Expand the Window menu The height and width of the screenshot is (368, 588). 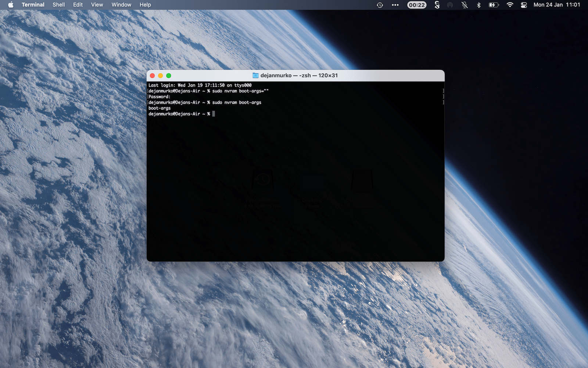(121, 5)
